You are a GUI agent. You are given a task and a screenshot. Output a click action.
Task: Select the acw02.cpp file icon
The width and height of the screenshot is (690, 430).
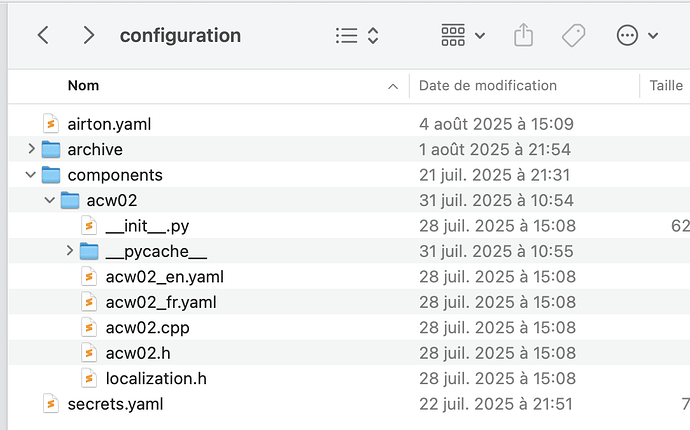tap(90, 328)
